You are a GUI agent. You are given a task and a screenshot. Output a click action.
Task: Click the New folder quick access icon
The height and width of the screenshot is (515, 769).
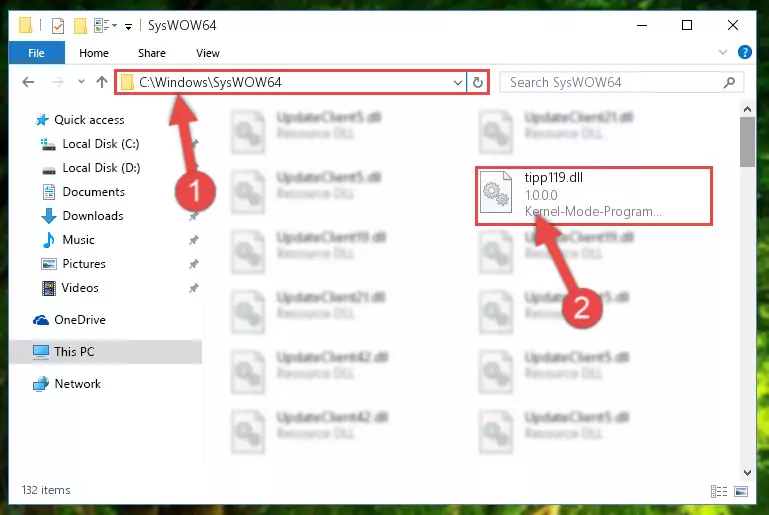tap(80, 25)
